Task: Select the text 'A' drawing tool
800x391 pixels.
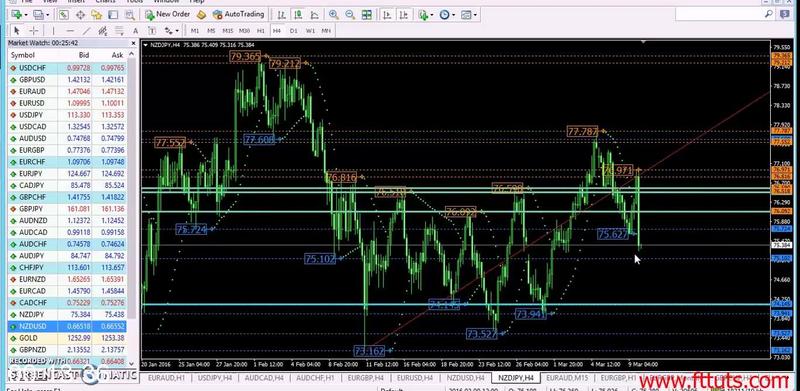Action: tap(135, 31)
